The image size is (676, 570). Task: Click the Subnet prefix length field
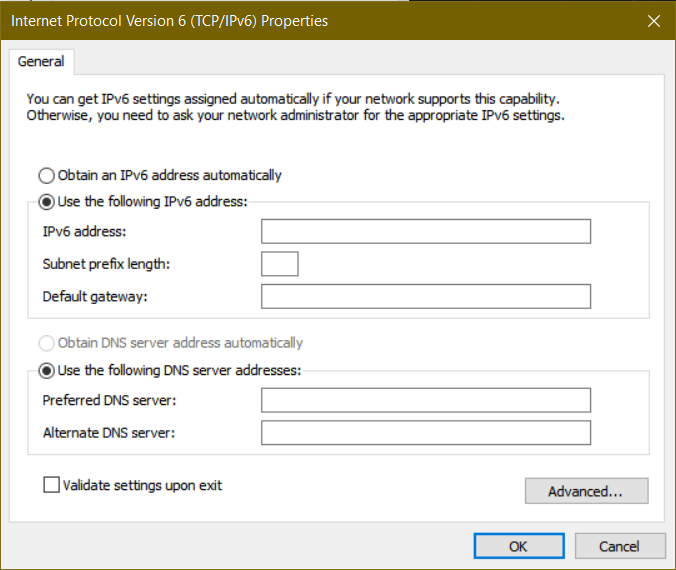[280, 264]
